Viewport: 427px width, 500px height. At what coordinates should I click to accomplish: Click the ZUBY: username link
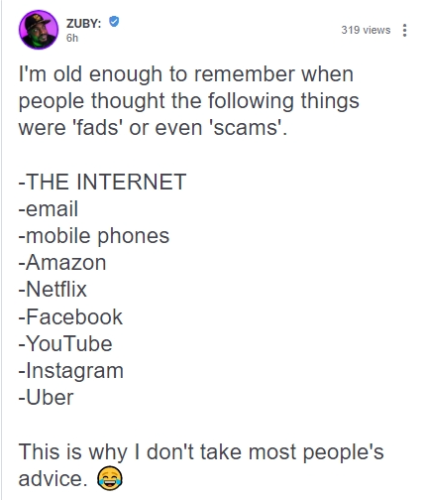(83, 23)
